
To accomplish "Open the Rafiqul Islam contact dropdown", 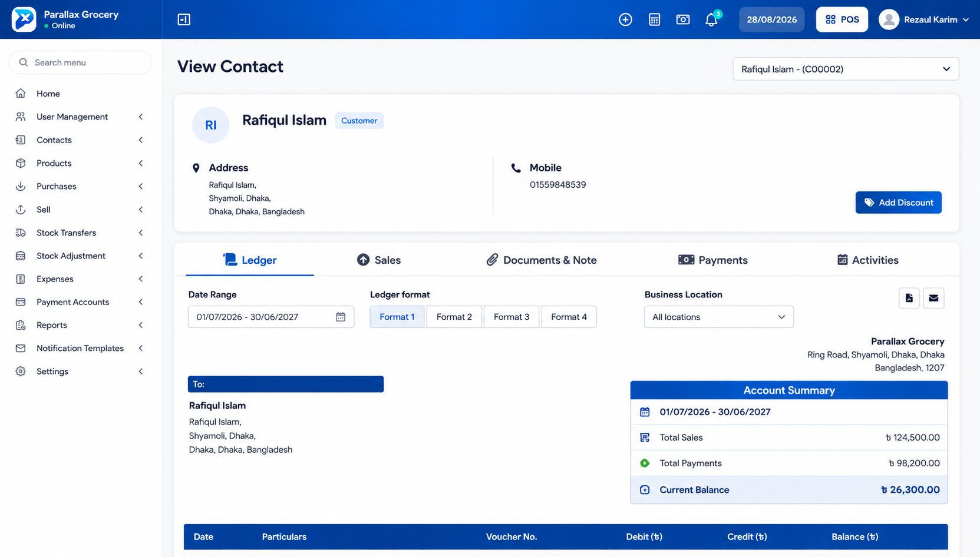I will tap(846, 69).
